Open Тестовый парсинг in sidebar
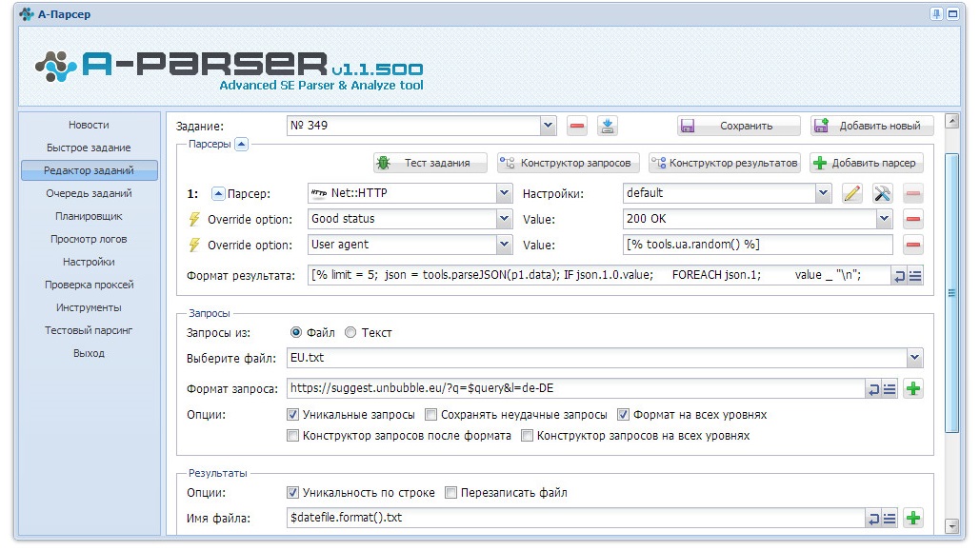Screen dimensions: 980x551 point(89,330)
